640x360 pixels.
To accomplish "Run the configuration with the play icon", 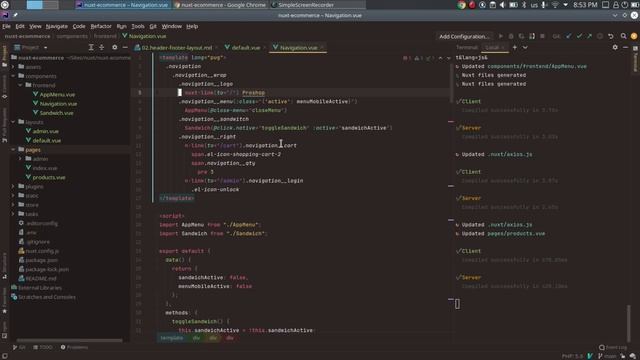I will (501, 36).
